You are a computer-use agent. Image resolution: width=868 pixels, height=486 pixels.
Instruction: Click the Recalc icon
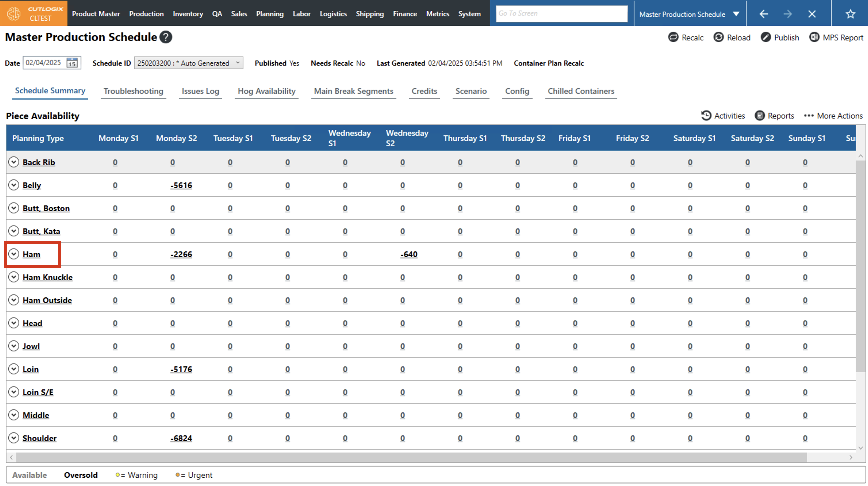[x=673, y=37]
